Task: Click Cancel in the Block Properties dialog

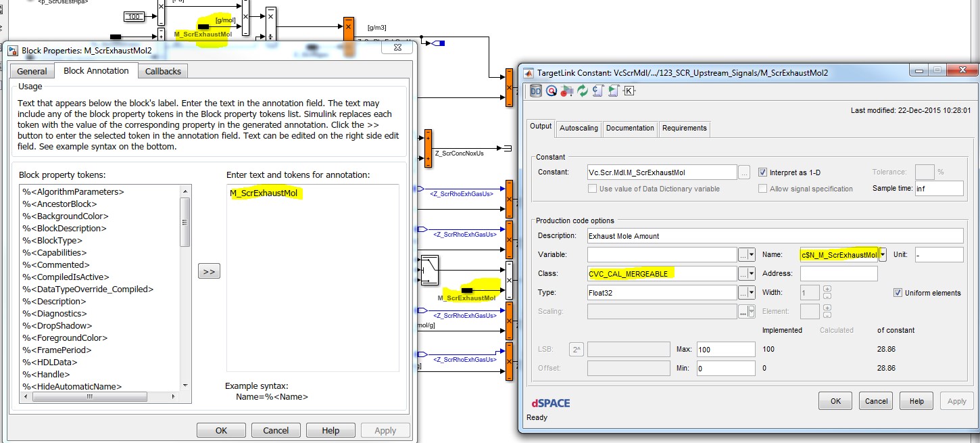Action: [x=276, y=431]
